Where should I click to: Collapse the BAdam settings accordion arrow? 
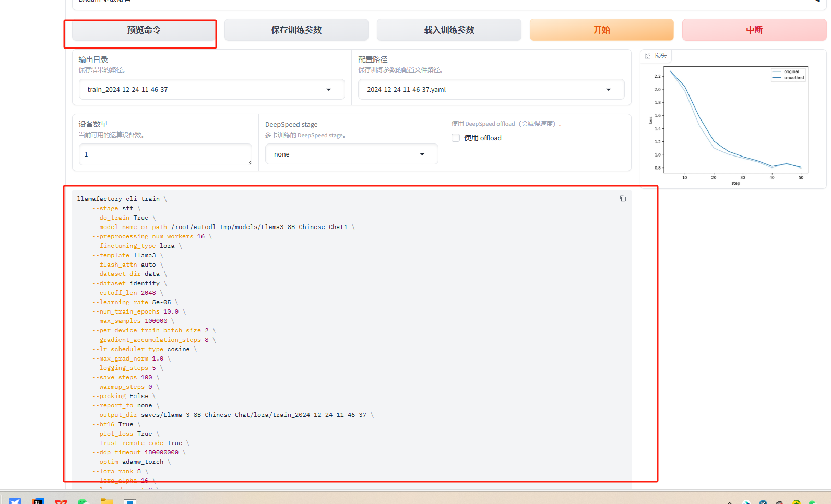point(817,2)
